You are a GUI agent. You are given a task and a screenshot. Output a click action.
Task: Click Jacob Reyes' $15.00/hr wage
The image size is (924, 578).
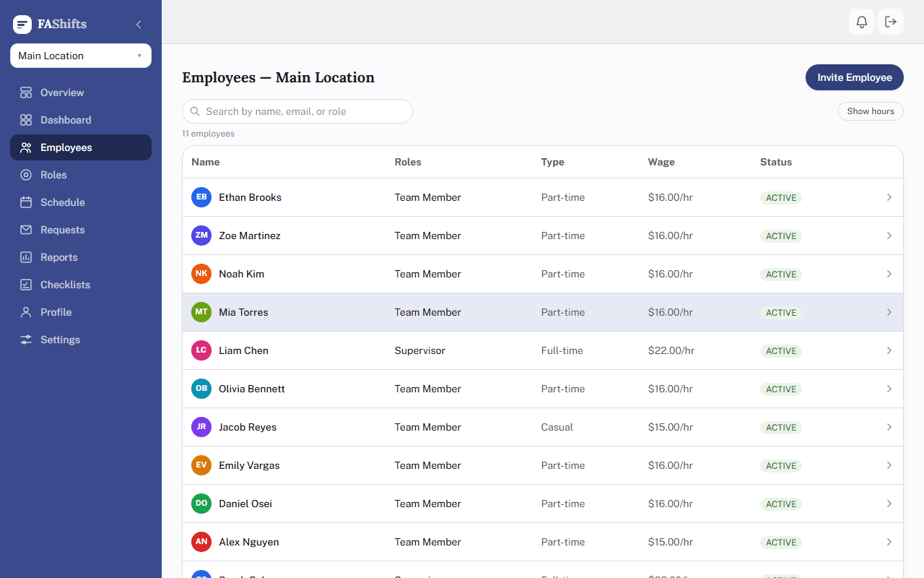pyautogui.click(x=671, y=427)
